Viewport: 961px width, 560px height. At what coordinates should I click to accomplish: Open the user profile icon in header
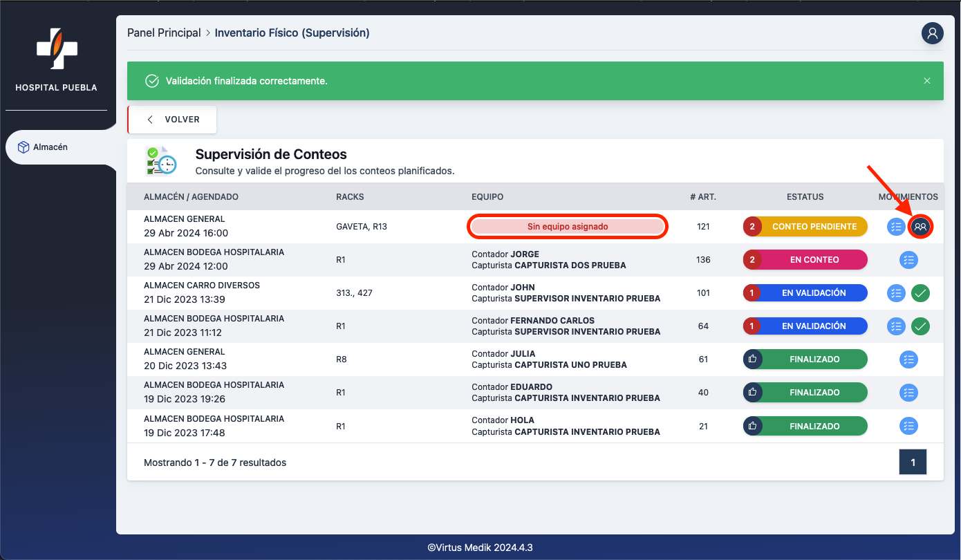click(x=933, y=33)
